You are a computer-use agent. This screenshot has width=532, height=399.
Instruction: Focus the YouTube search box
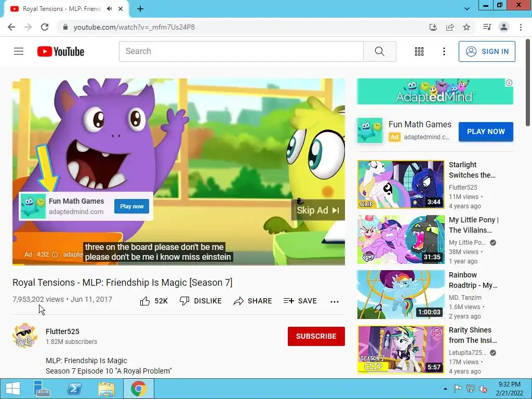click(x=241, y=51)
